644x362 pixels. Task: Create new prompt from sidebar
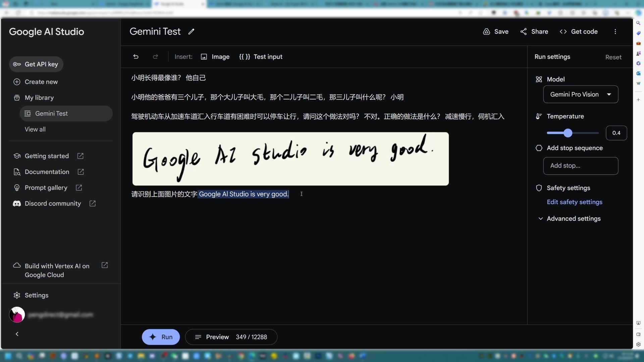click(x=35, y=82)
